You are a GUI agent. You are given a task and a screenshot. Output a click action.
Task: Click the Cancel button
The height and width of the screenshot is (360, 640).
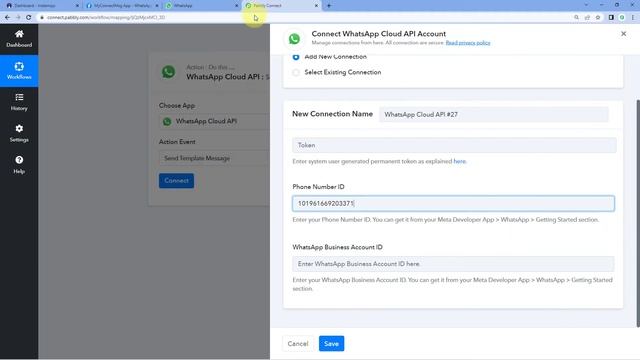298,344
